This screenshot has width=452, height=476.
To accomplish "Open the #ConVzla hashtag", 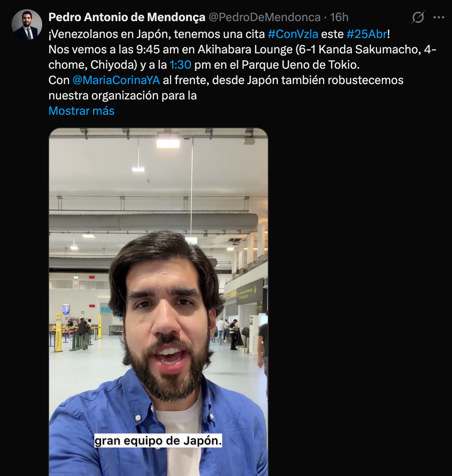I will 293,34.
